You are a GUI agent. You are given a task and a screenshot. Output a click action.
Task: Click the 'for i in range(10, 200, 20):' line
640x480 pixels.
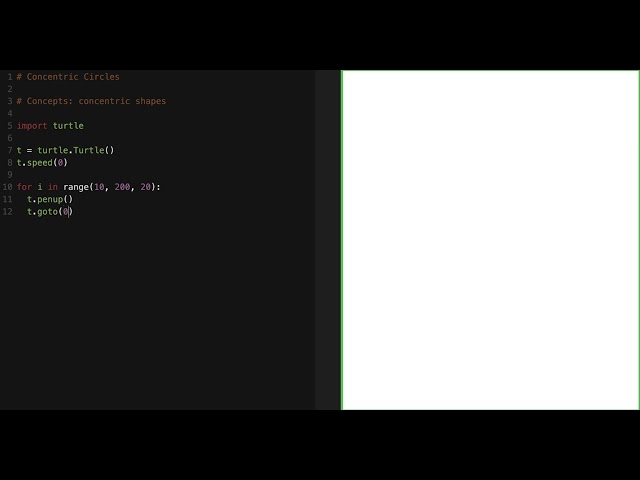pos(89,187)
